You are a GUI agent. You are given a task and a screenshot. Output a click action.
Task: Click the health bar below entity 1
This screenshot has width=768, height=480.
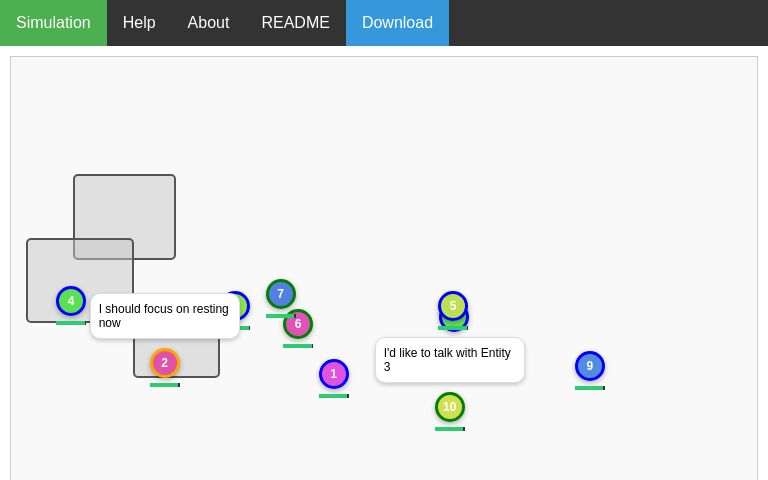(334, 396)
